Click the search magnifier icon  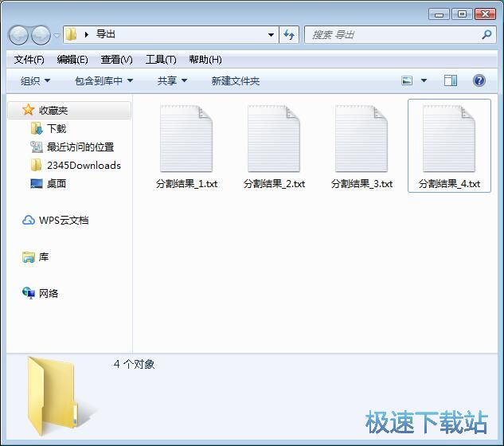pos(486,34)
